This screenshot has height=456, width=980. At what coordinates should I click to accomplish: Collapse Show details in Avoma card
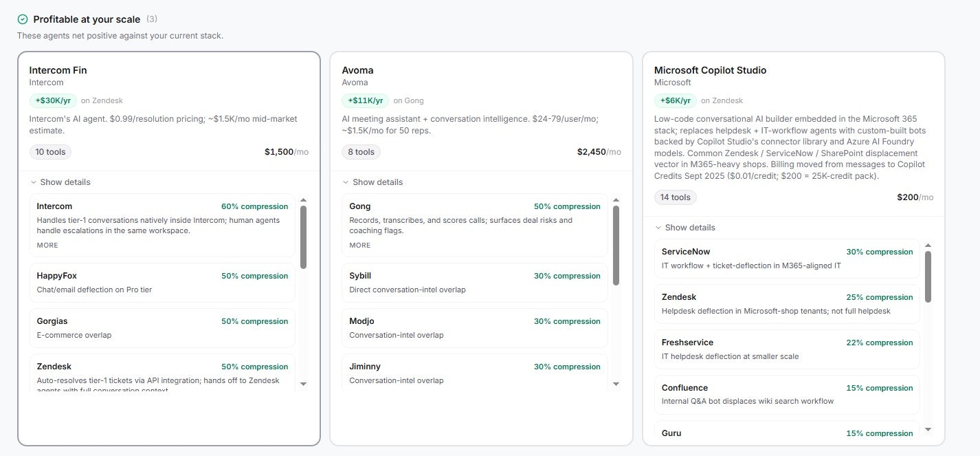click(373, 182)
